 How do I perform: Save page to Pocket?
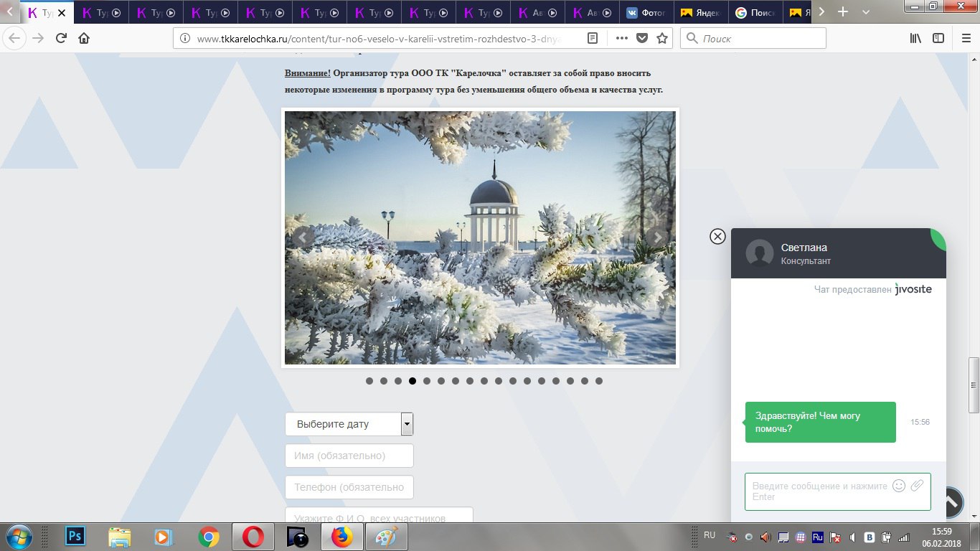pyautogui.click(x=642, y=38)
